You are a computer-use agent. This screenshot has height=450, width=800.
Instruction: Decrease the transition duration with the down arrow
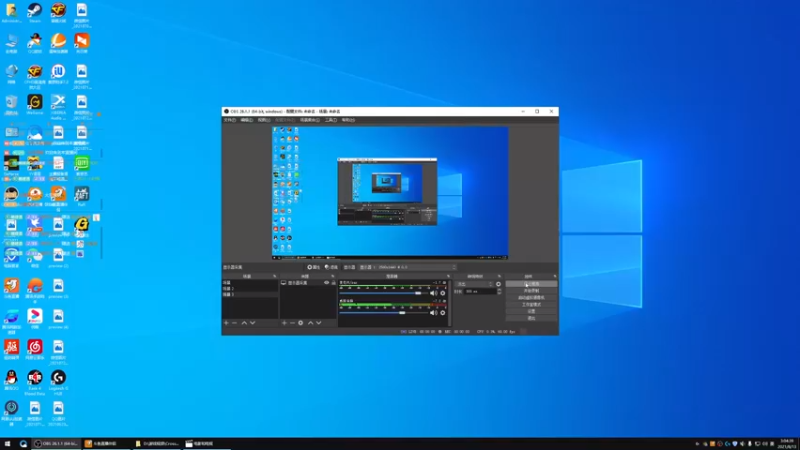coord(499,293)
